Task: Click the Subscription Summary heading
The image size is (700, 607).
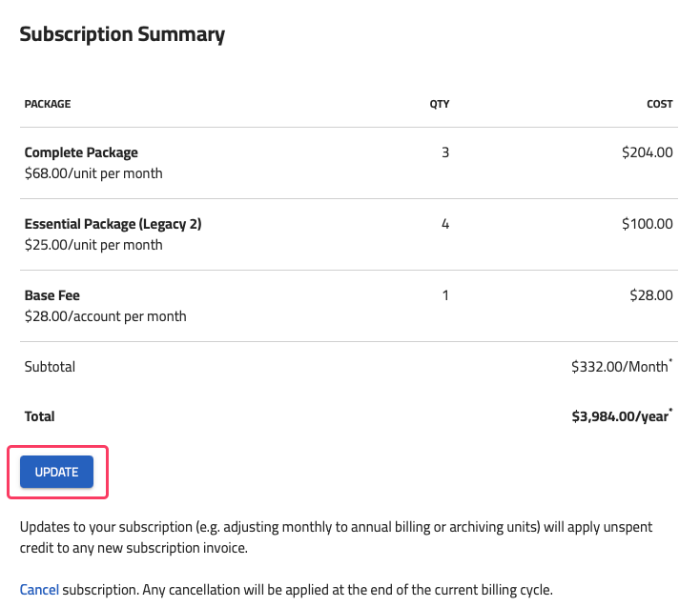Action: (x=122, y=34)
